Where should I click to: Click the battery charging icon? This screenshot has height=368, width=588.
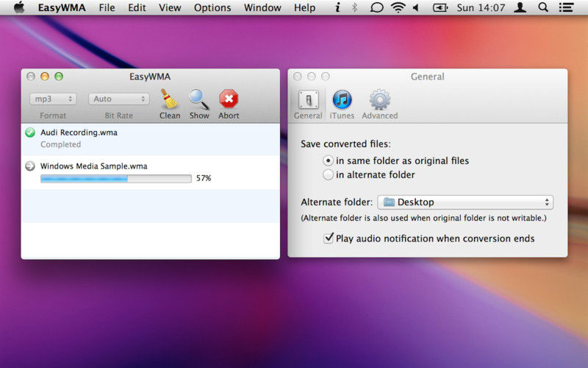click(x=440, y=7)
